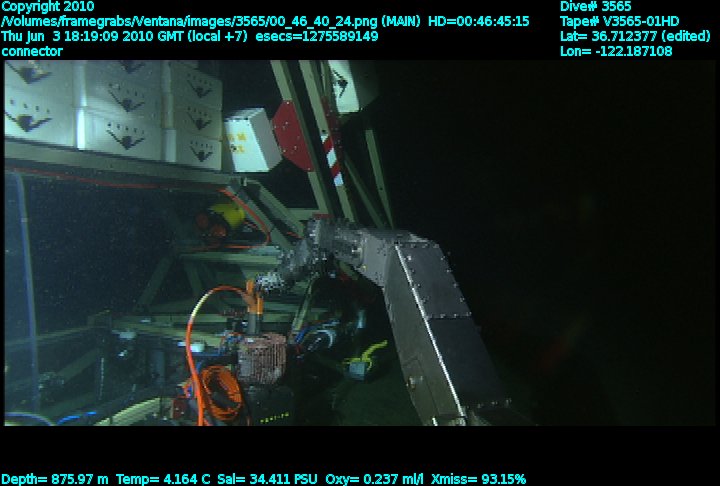This screenshot has width=720, height=486.
Task: Select the framegrab file path ending 00_46_40_24.png
Action: click(190, 22)
